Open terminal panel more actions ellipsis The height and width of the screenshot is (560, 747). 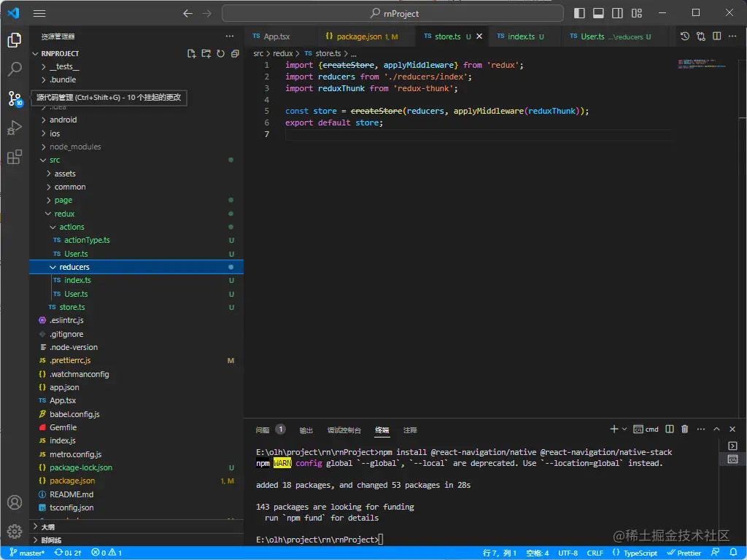pyautogui.click(x=701, y=429)
